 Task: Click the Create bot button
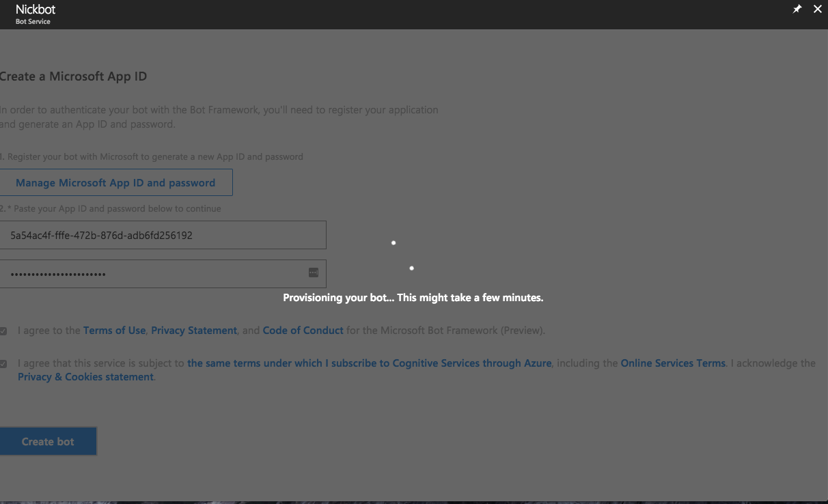(x=48, y=442)
